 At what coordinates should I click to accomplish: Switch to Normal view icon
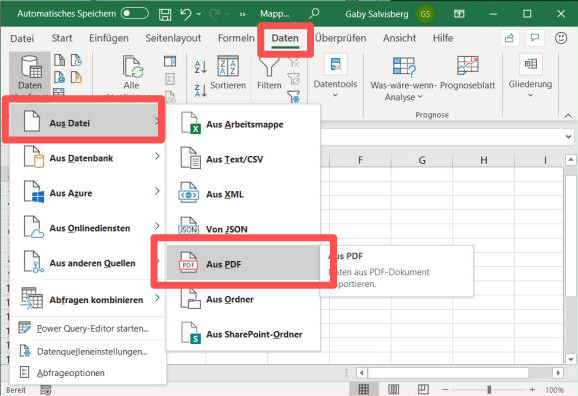[363, 389]
